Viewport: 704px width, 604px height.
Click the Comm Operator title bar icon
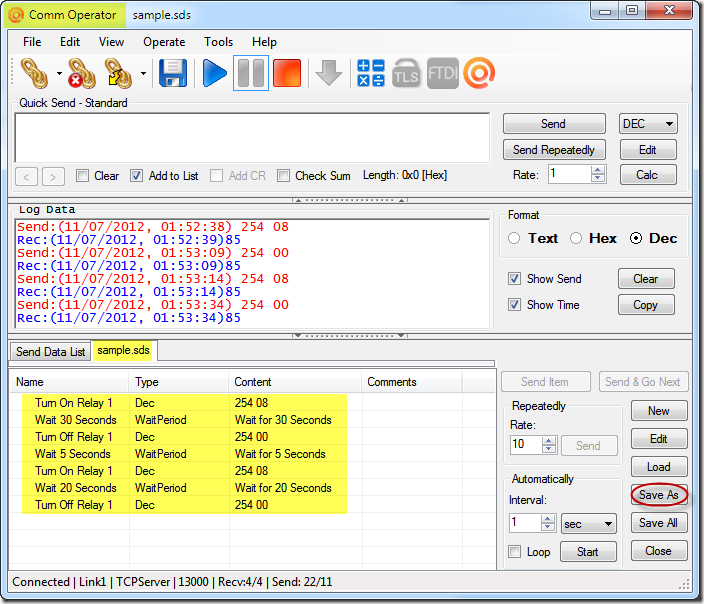pos(16,15)
